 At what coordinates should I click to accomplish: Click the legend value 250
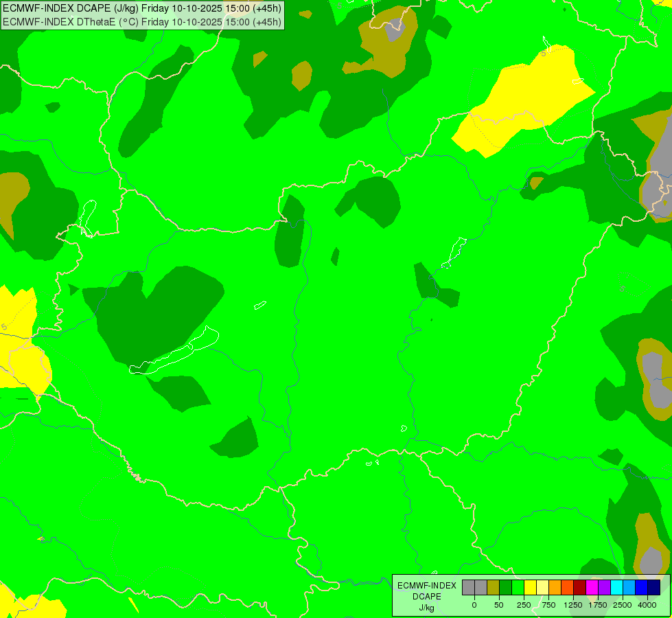point(524,605)
